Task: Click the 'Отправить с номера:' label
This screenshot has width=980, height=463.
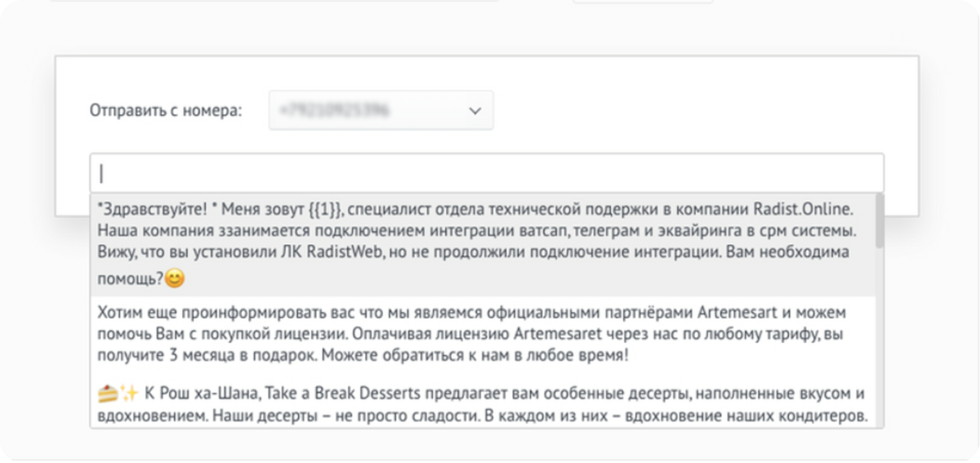Action: (x=166, y=110)
